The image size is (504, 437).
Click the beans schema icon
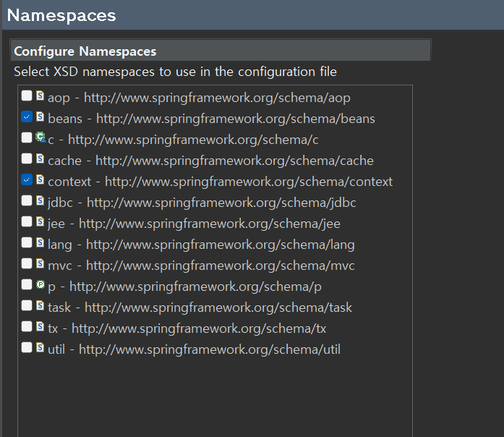coord(40,116)
